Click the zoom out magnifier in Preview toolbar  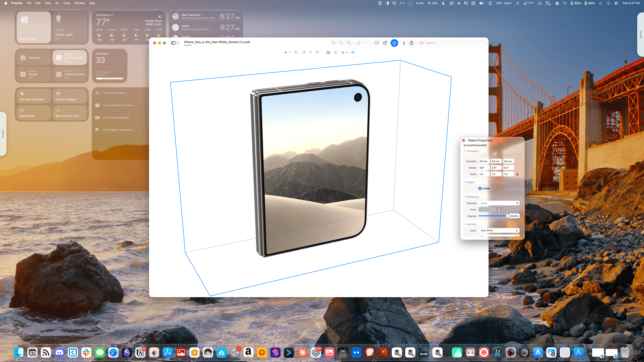click(x=333, y=43)
